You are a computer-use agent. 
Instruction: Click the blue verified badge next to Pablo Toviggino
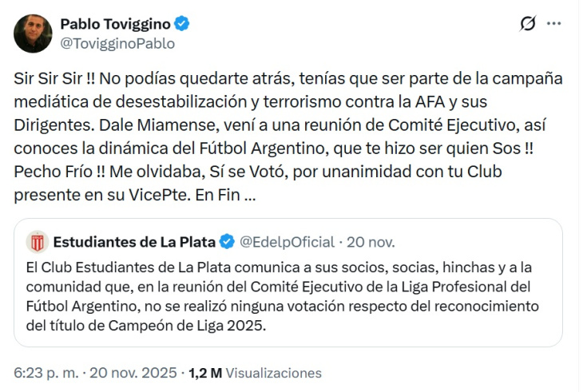click(183, 25)
